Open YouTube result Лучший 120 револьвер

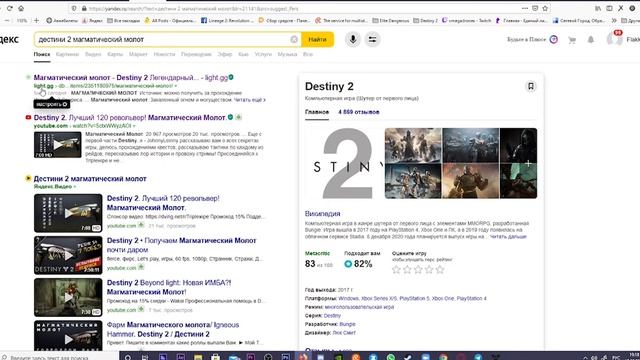(x=129, y=118)
